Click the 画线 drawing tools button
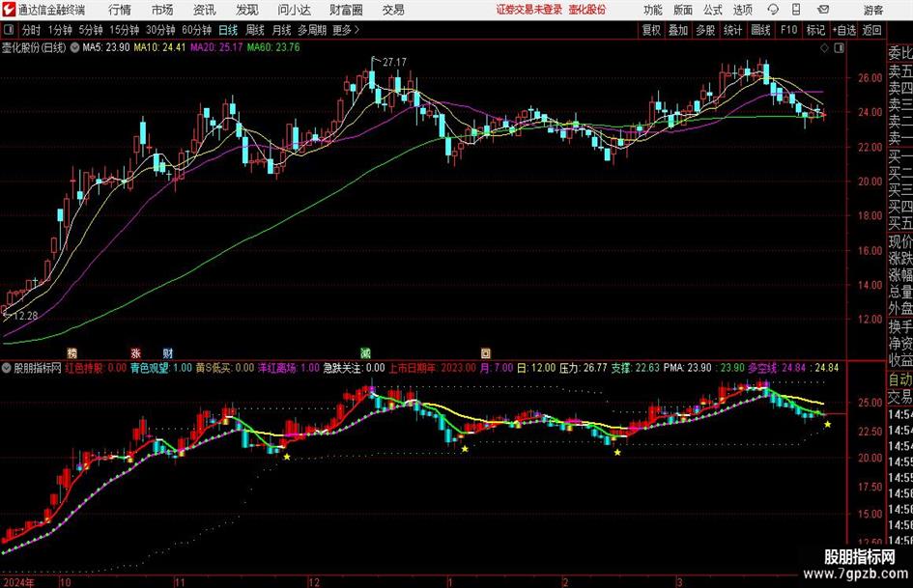This screenshot has height=588, width=913. pos(760,30)
